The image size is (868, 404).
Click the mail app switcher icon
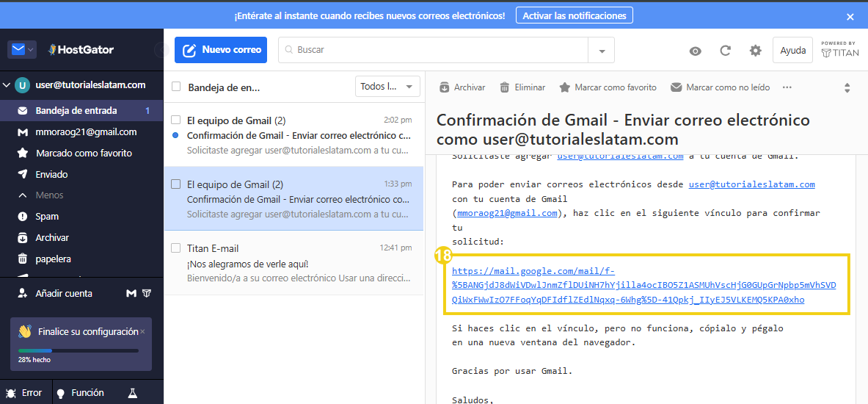(x=18, y=50)
